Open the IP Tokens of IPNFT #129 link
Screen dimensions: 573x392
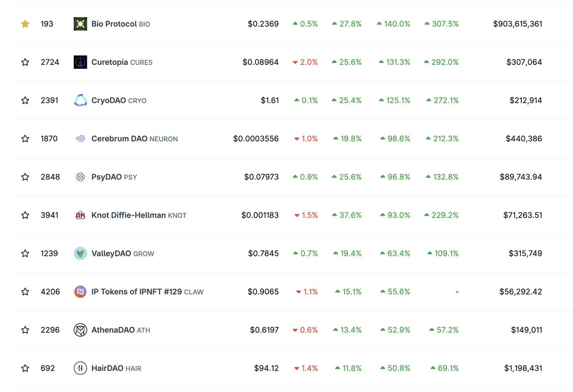[137, 292]
